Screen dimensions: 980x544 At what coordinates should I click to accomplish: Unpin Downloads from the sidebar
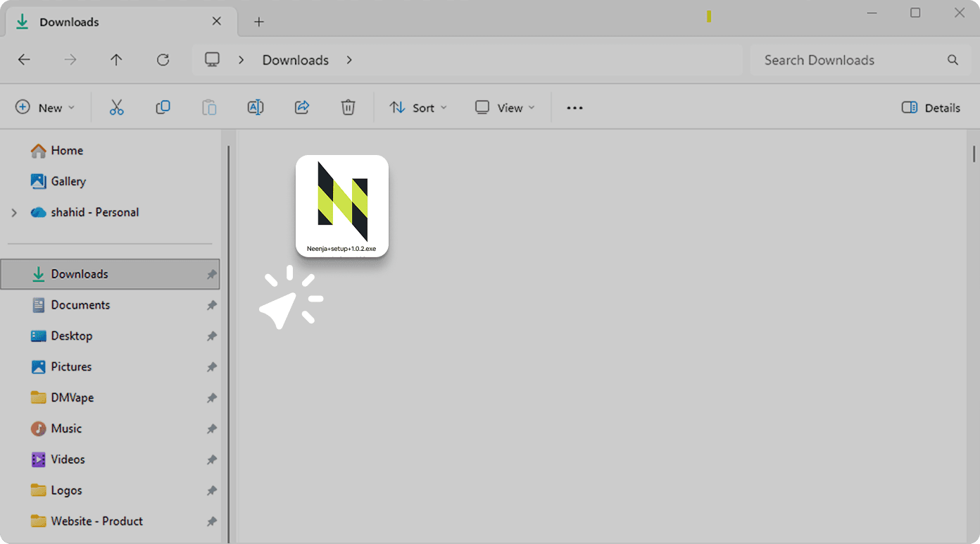click(211, 274)
